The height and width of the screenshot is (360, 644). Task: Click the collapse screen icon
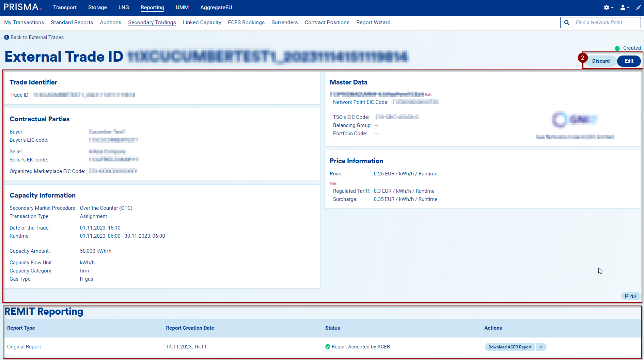point(638,7)
